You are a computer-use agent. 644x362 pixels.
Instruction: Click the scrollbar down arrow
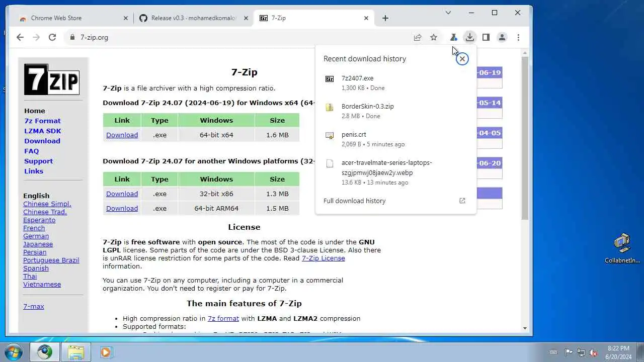[525, 328]
